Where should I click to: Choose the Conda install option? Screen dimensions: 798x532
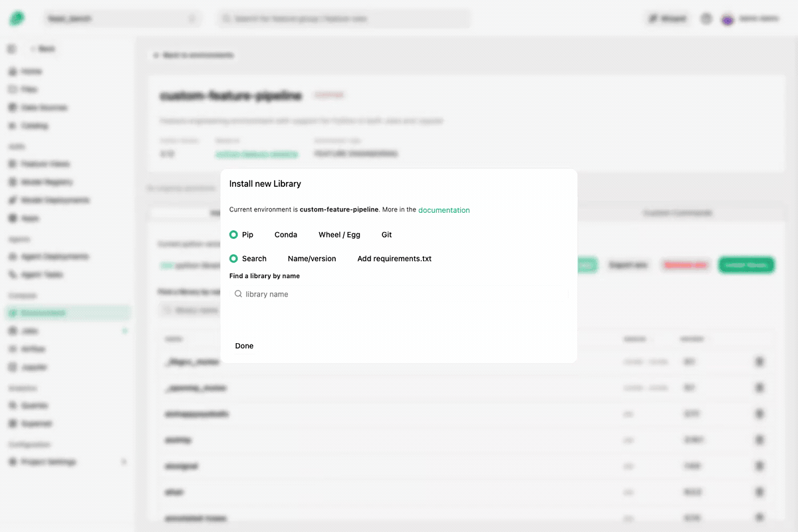285,235
